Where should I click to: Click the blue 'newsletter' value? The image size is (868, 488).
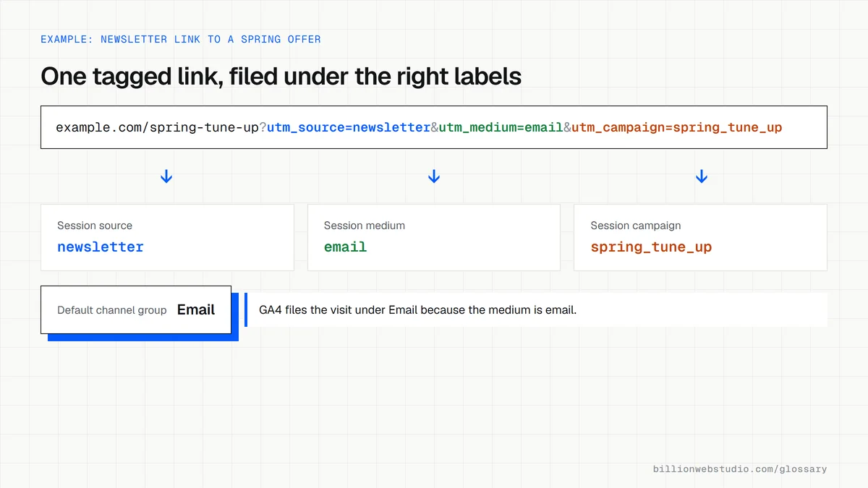pos(101,247)
